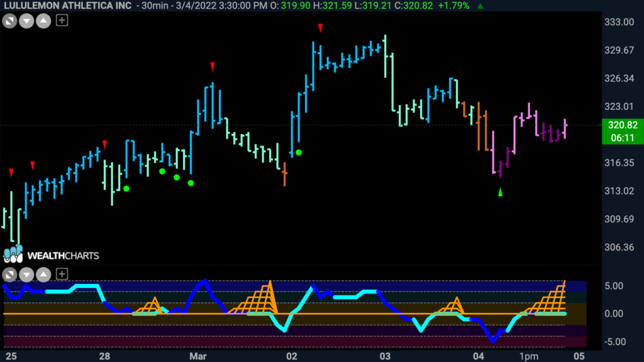Screen dimensions: 644x362
Task: Click red sell arrow above Mar 1 high
Action: tap(213, 67)
